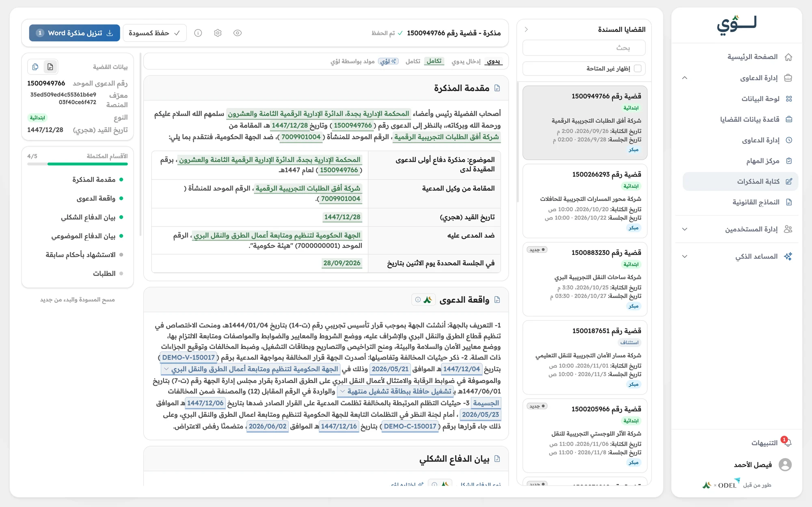The width and height of the screenshot is (812, 507).
Task: Click حفظ كمسودة button
Action: 154,33
